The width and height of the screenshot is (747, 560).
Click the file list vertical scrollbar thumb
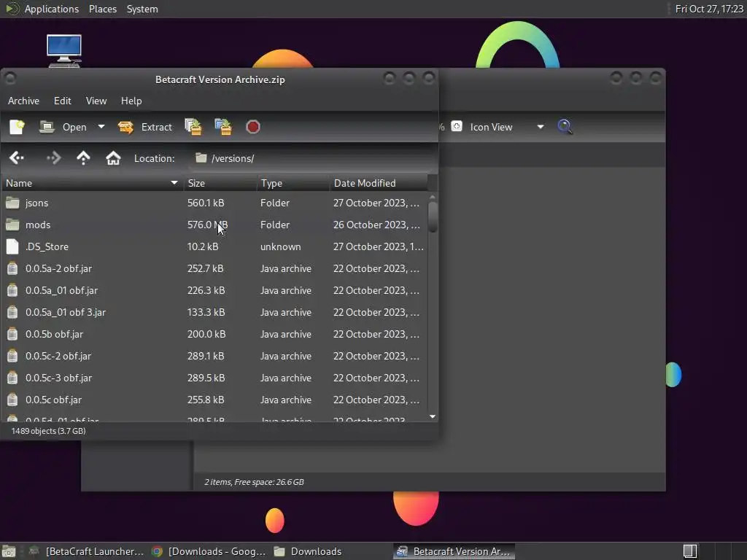coord(433,217)
